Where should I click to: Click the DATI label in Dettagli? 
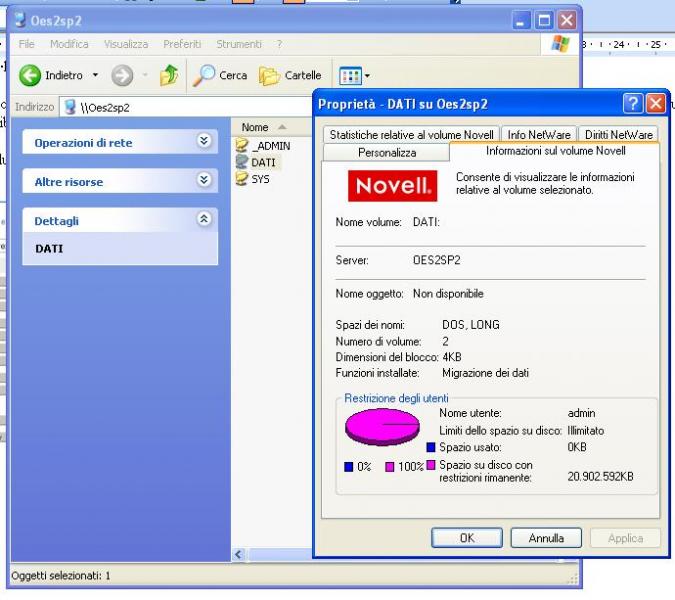point(49,249)
